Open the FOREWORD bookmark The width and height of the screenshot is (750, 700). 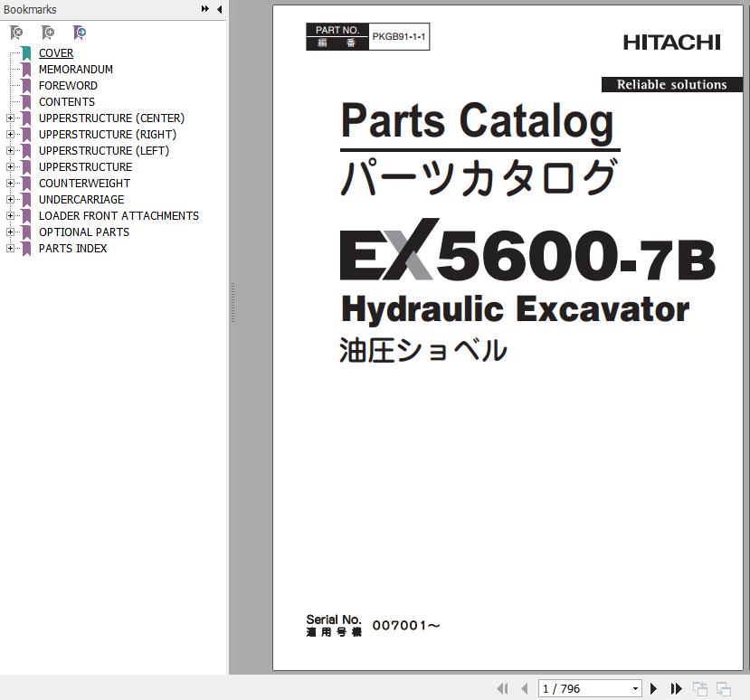point(68,86)
